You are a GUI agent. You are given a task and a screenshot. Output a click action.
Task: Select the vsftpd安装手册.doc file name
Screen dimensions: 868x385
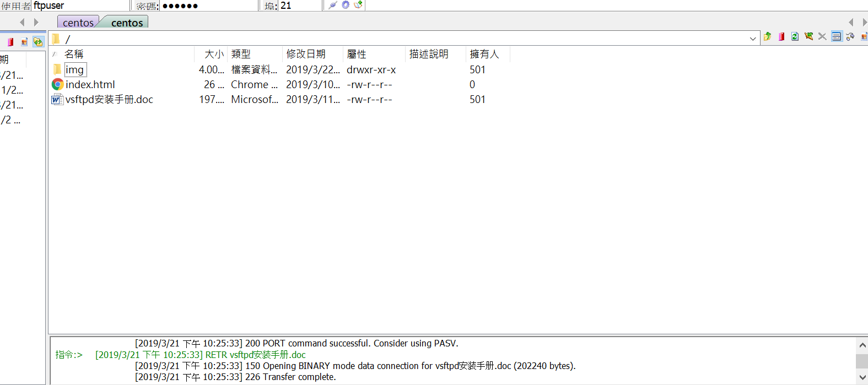click(109, 99)
